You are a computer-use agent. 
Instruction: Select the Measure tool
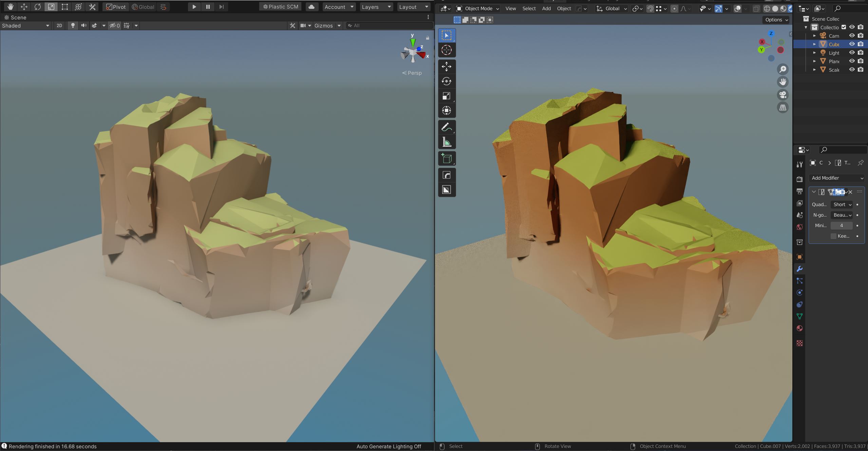447,142
